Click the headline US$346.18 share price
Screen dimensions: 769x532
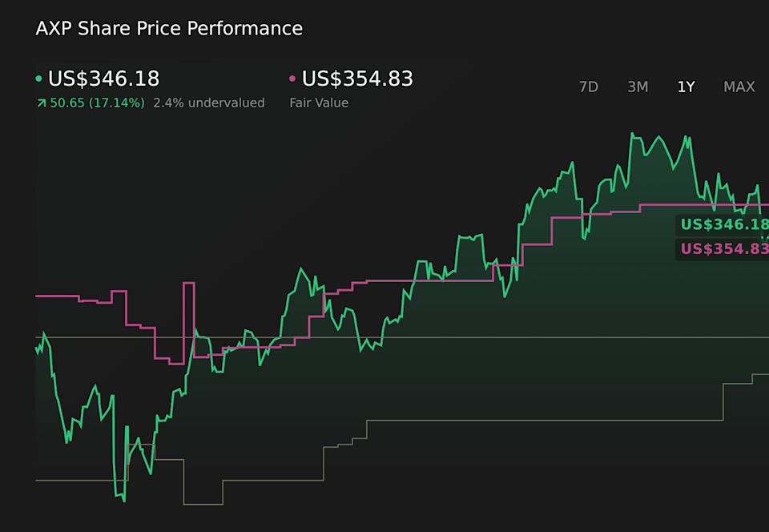[x=104, y=79]
